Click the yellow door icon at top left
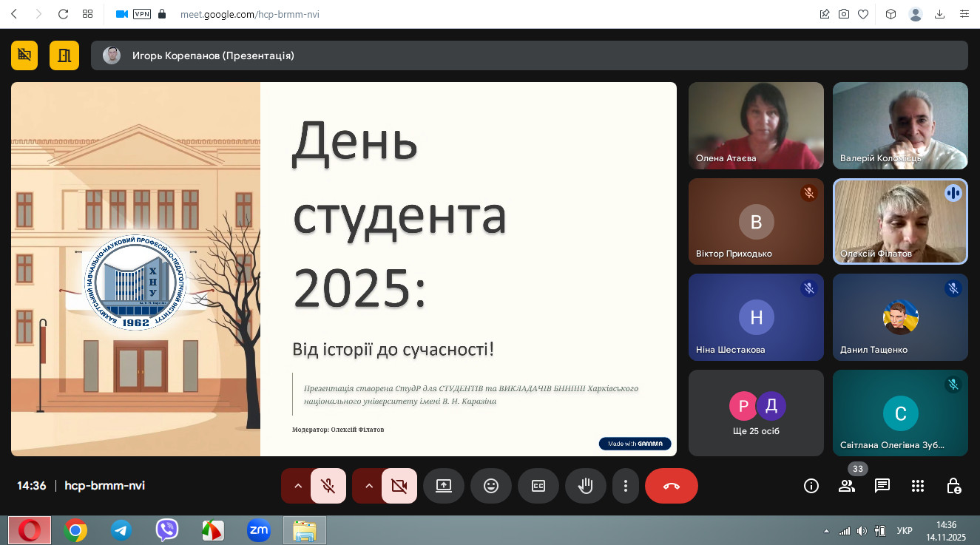Image resolution: width=980 pixels, height=545 pixels. [x=64, y=55]
